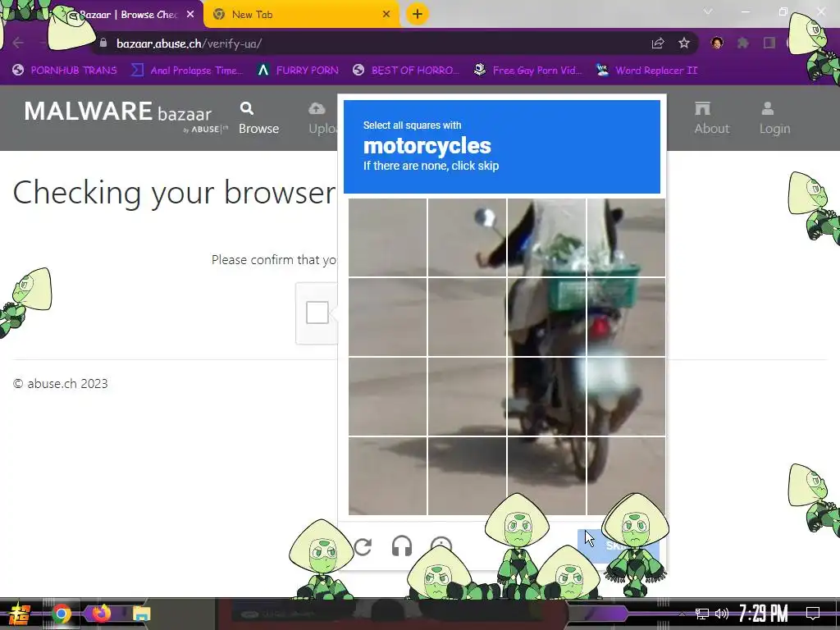
Task: Share this page using the share icon
Action: [x=658, y=43]
